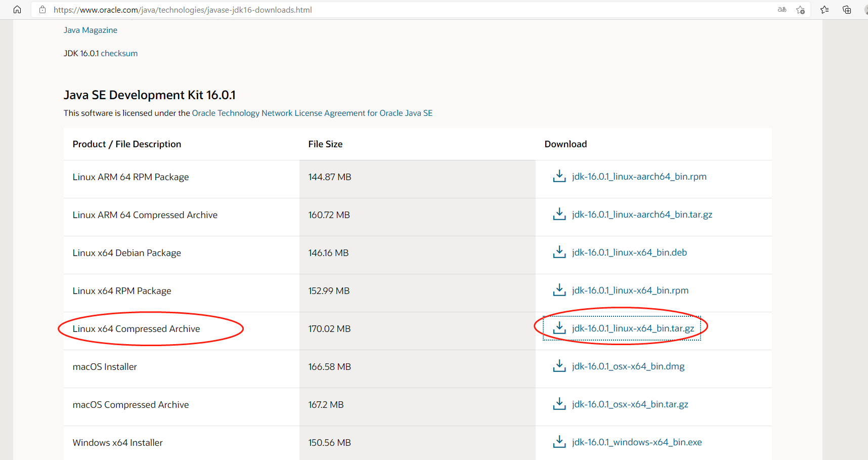Open the Favorites list icon

[x=824, y=9]
